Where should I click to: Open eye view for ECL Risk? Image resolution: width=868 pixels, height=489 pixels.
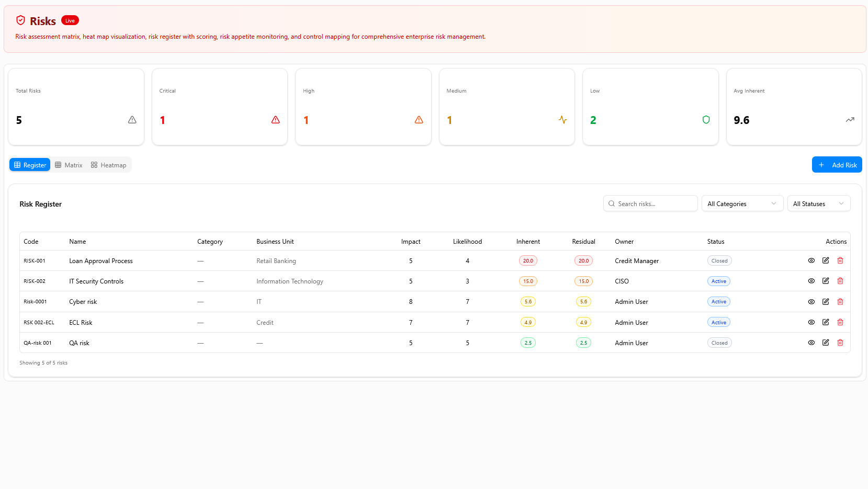click(x=811, y=322)
